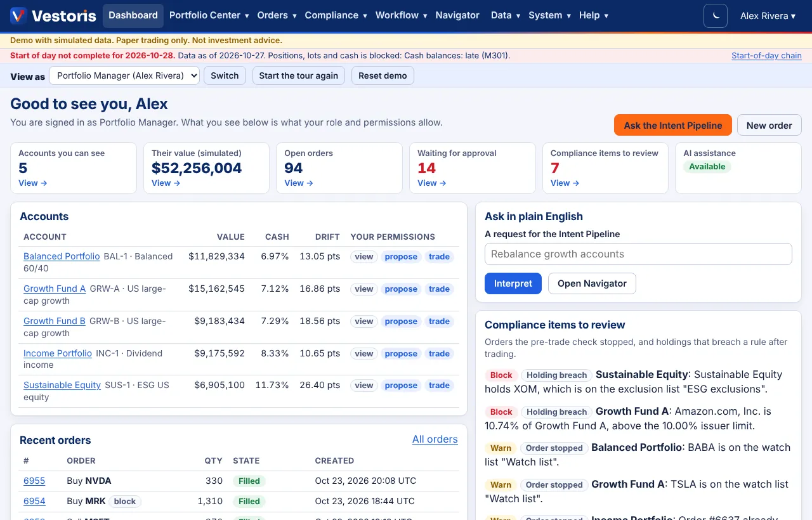The image size is (812, 520).
Task: Open the Compliance dropdown menu
Action: [336, 16]
